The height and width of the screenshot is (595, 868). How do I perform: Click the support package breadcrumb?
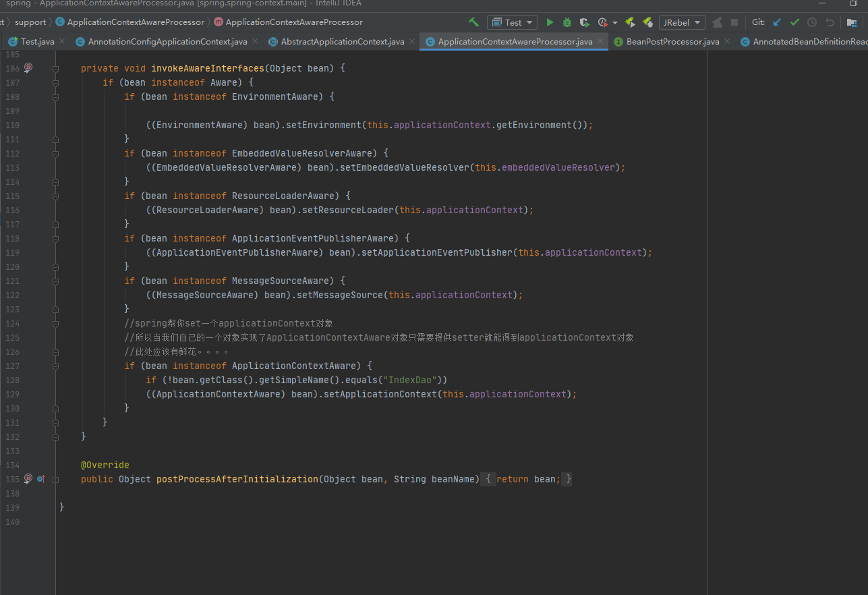[30, 22]
